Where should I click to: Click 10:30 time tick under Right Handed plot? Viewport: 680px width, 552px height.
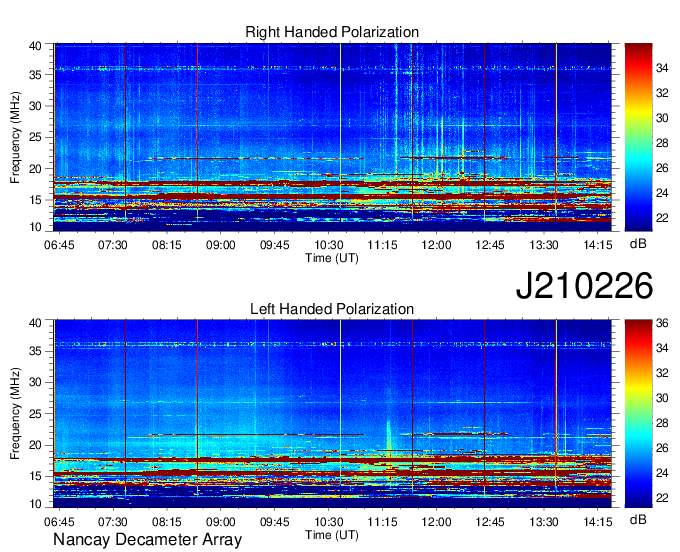(329, 245)
